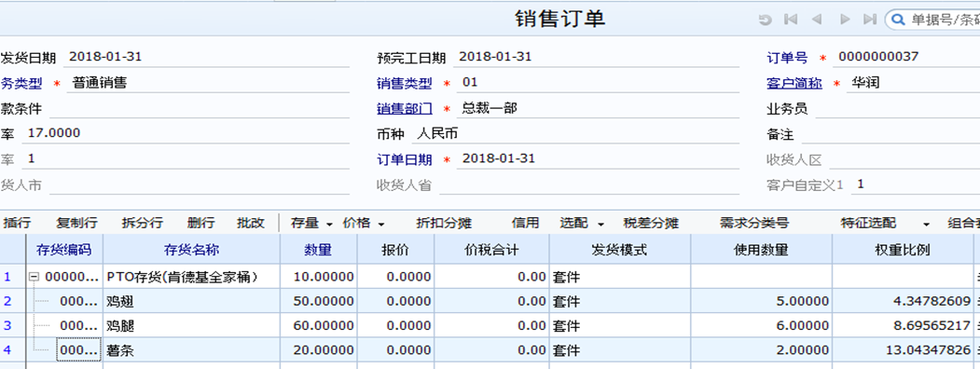This screenshot has height=369, width=980.
Task: Click the 客户简称 field 华润
Action: [913, 83]
